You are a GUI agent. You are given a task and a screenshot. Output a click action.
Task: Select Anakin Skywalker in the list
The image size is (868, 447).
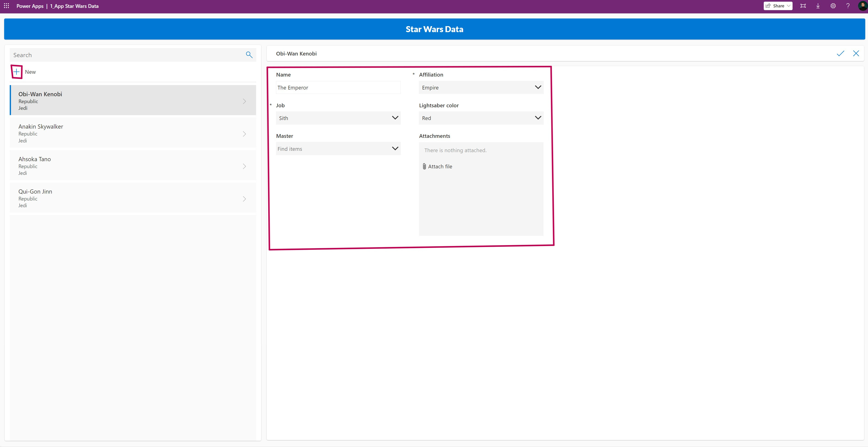128,133
